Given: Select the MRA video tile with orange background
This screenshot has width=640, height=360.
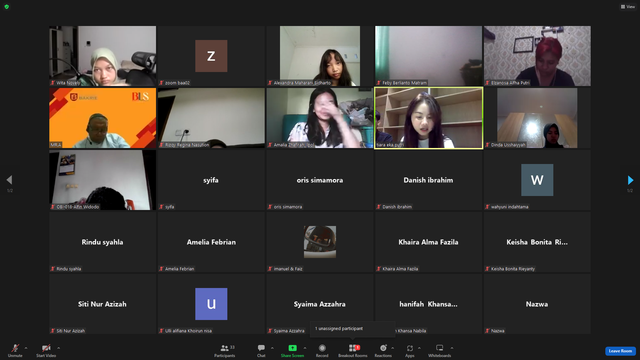Looking at the screenshot, I should (102, 118).
